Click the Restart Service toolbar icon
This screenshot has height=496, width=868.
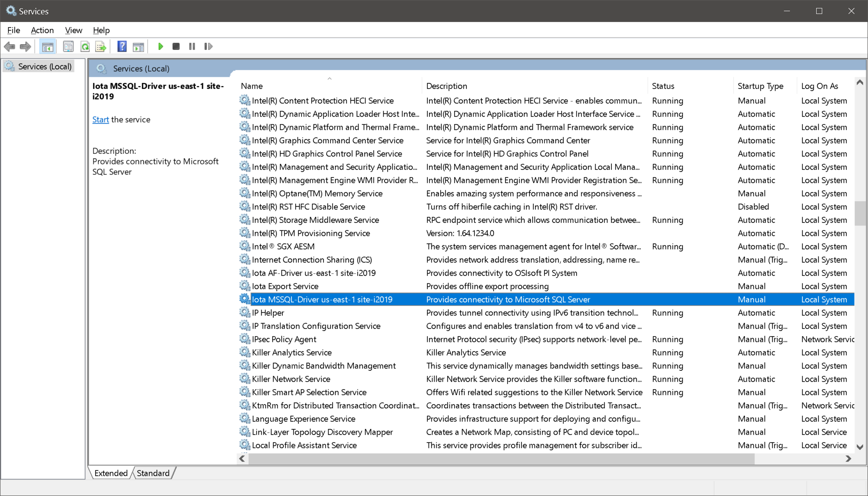pos(208,47)
